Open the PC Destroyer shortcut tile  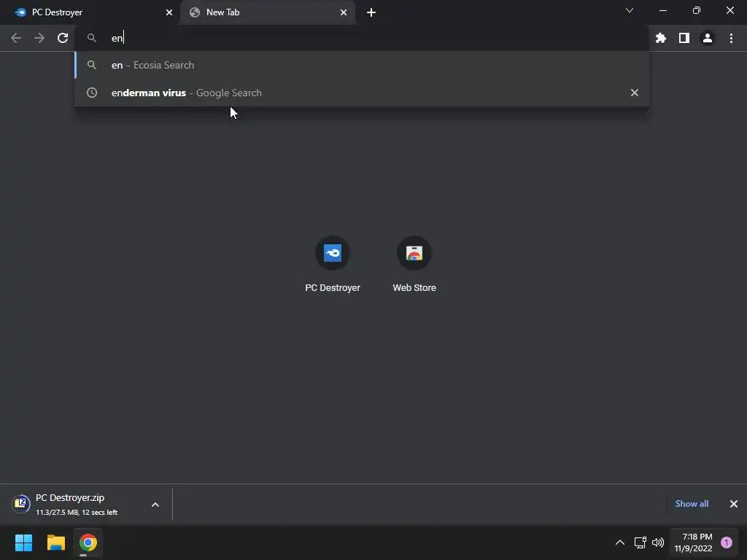pos(333,265)
